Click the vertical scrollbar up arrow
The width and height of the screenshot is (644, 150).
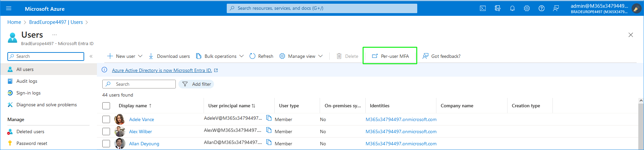coord(641,101)
